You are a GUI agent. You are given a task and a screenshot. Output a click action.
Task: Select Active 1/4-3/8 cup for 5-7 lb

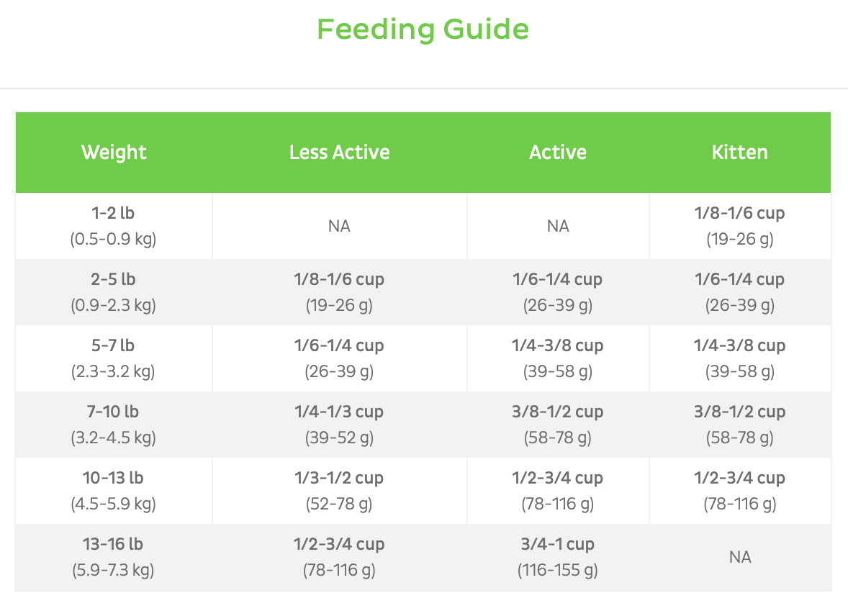(558, 358)
